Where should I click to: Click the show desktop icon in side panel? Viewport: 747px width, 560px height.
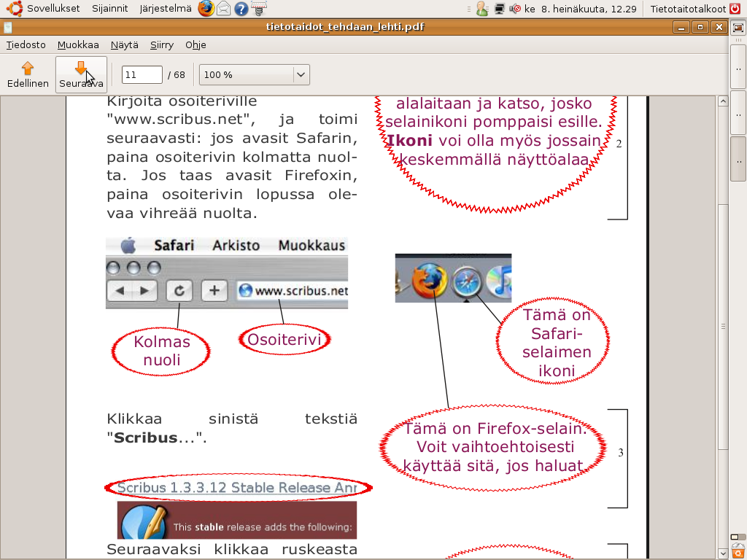pyautogui.click(x=738, y=28)
